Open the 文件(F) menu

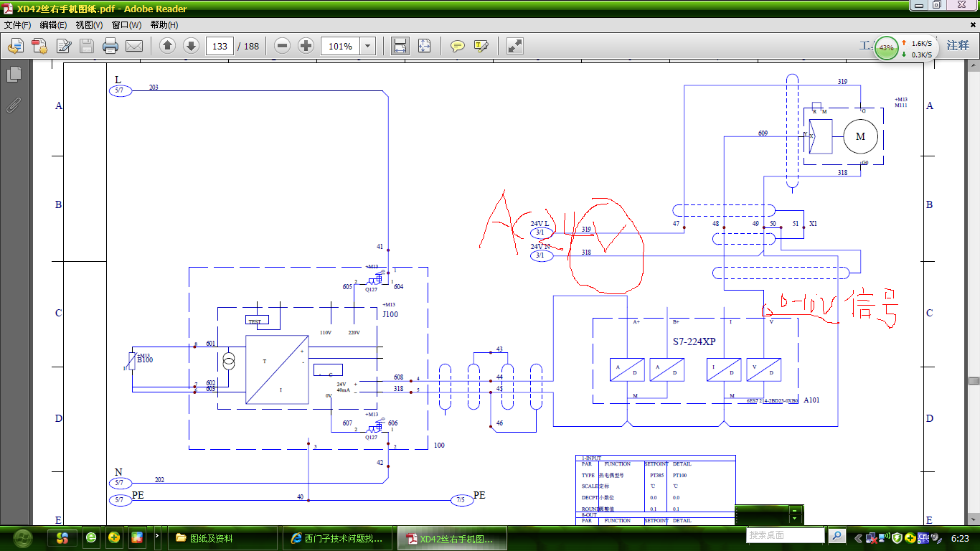pos(18,25)
